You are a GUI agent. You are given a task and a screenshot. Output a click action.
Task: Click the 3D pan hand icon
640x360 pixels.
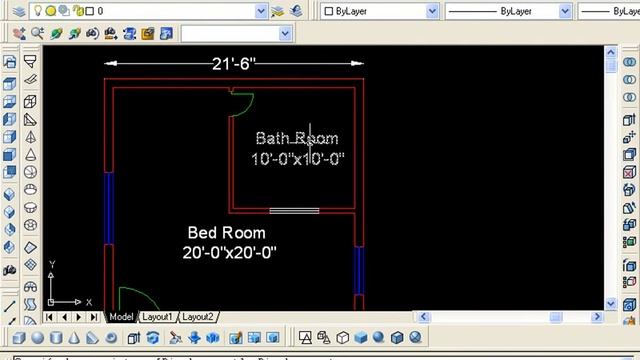(x=19, y=33)
